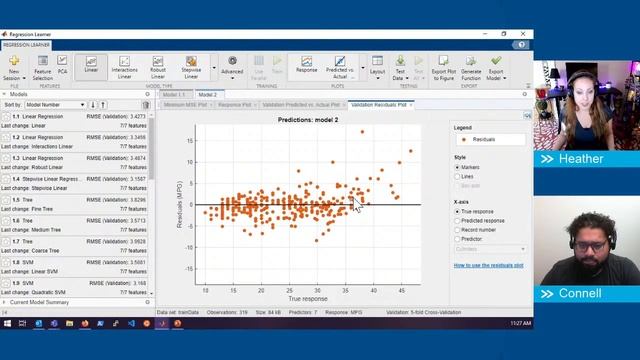Click the models list scrollbar
This screenshot has height=360, width=640.
tap(151, 149)
